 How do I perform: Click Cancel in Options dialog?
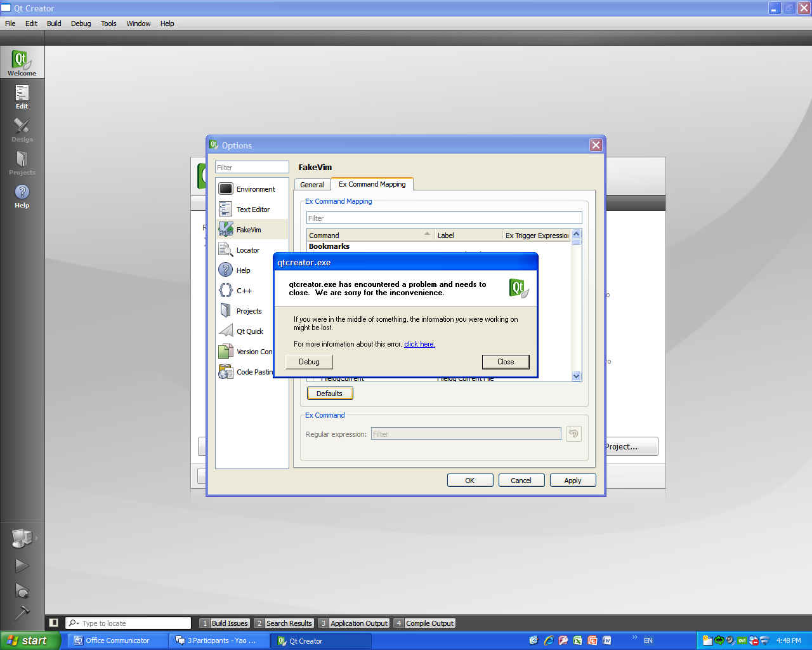tap(521, 481)
